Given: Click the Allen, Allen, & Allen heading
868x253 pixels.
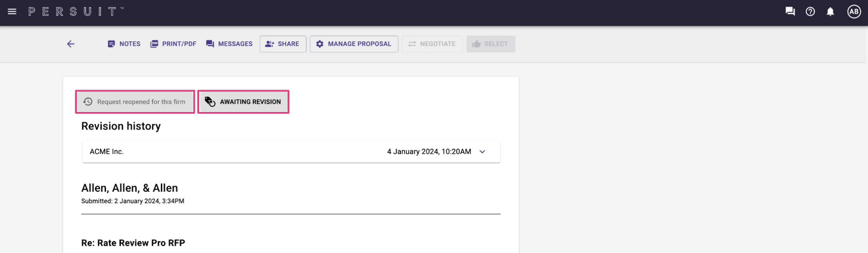Looking at the screenshot, I should click(130, 188).
